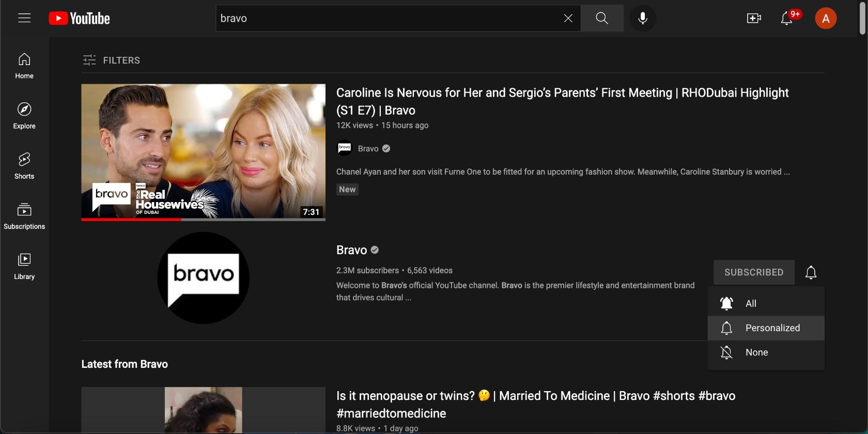Image resolution: width=868 pixels, height=434 pixels.
Task: Click the SUBSCRIBED button
Action: tap(754, 272)
